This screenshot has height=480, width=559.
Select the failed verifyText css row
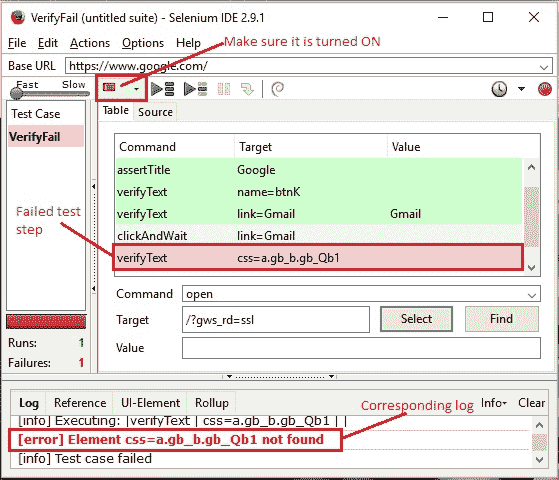coord(319,257)
